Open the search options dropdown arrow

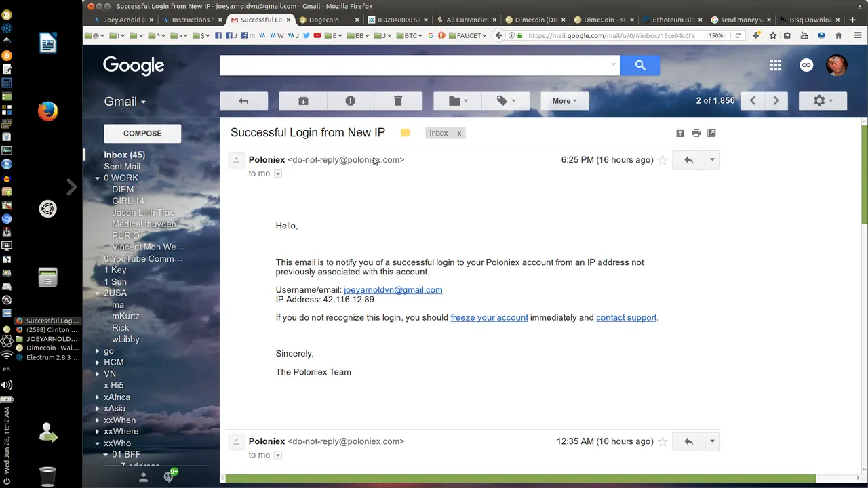(x=614, y=65)
